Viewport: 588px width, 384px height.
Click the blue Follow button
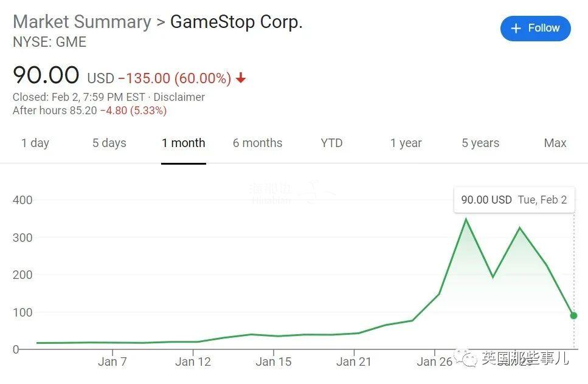click(x=536, y=29)
